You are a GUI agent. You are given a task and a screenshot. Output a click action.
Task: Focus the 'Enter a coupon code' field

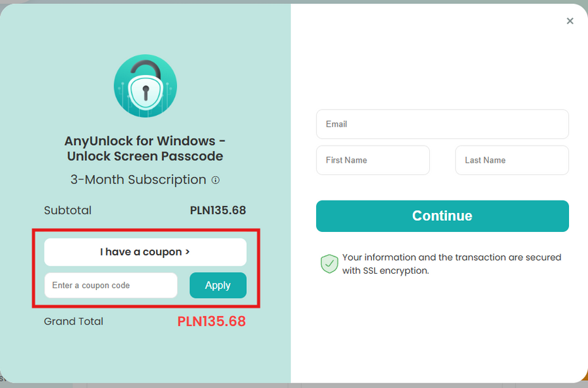110,285
